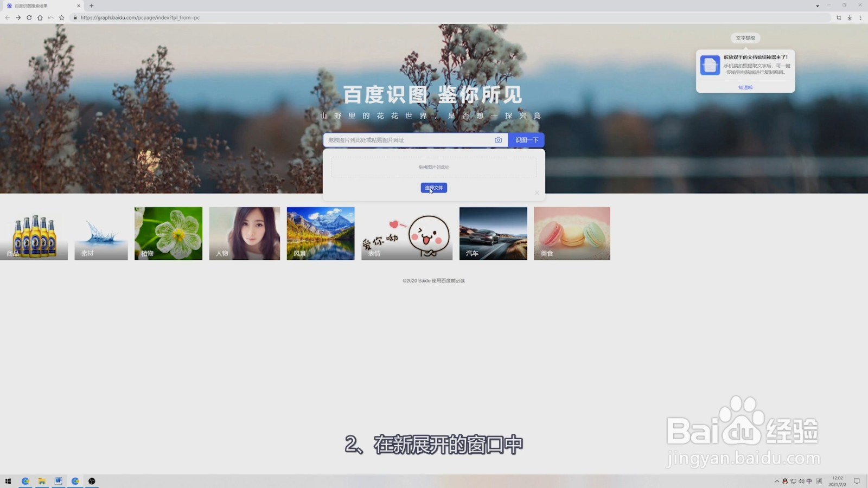
Task: Click the undo close-tab arrow icon
Action: click(50, 17)
